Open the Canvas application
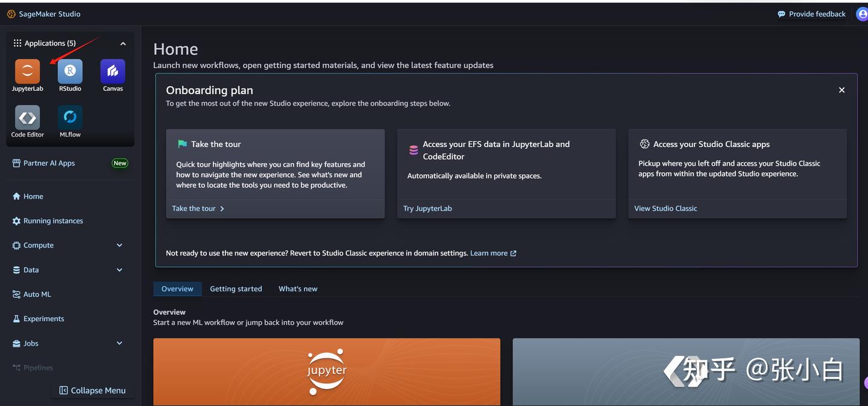Image resolution: width=868 pixels, height=406 pixels. click(x=113, y=72)
